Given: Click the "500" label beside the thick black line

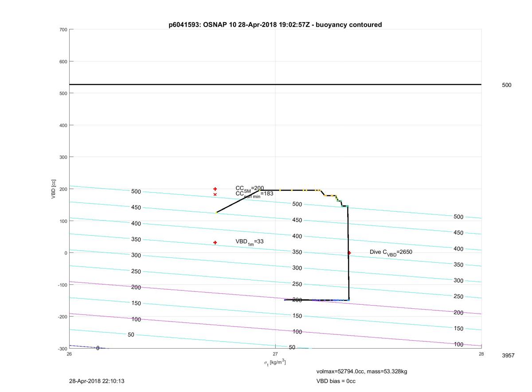Looking at the screenshot, I should [507, 85].
